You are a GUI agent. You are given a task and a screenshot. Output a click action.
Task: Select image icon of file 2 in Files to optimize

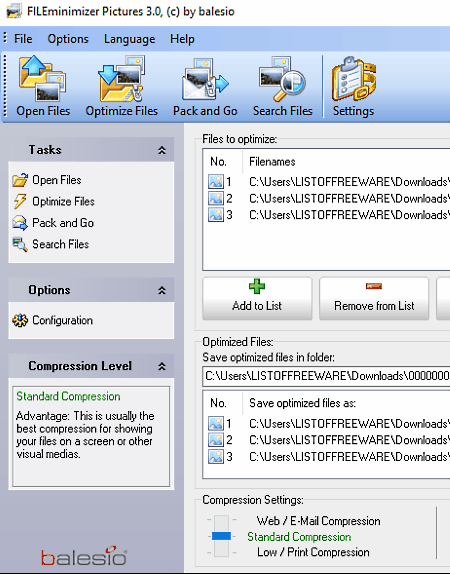pyautogui.click(x=216, y=198)
